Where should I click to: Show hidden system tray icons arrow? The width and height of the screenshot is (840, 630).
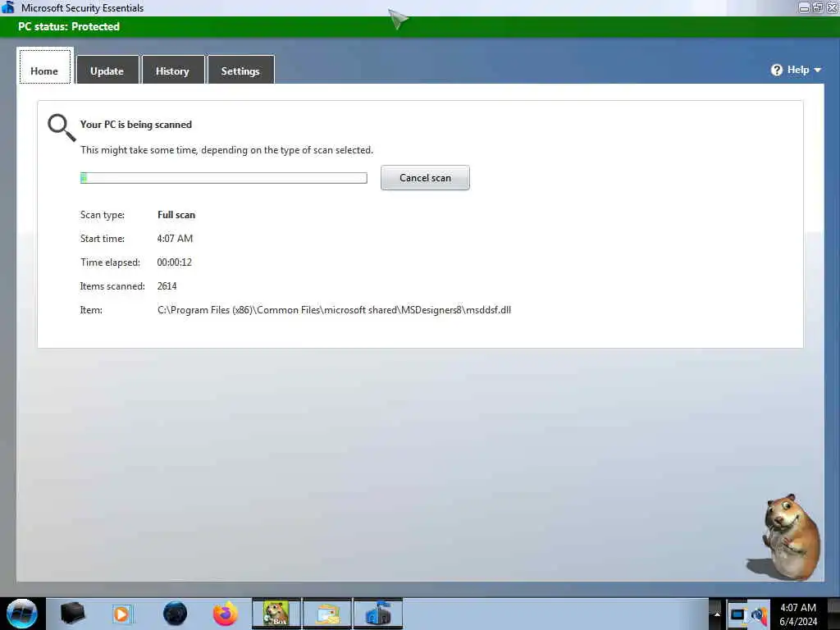click(x=716, y=614)
